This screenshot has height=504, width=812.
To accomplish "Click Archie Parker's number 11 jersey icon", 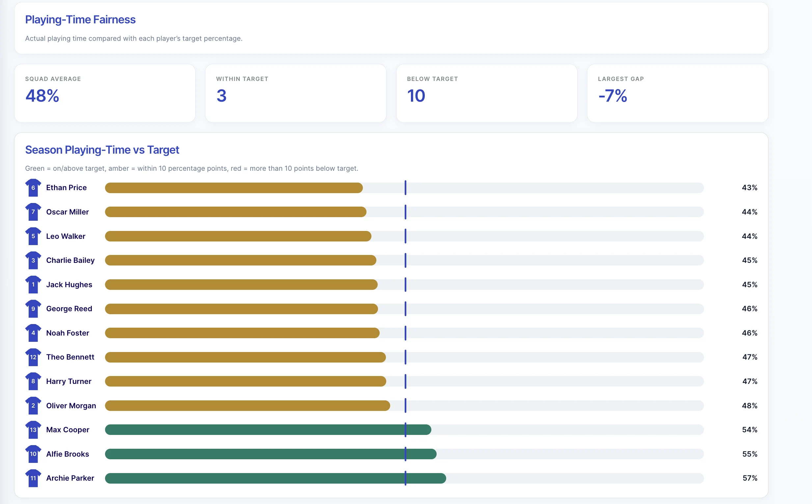I will tap(33, 478).
